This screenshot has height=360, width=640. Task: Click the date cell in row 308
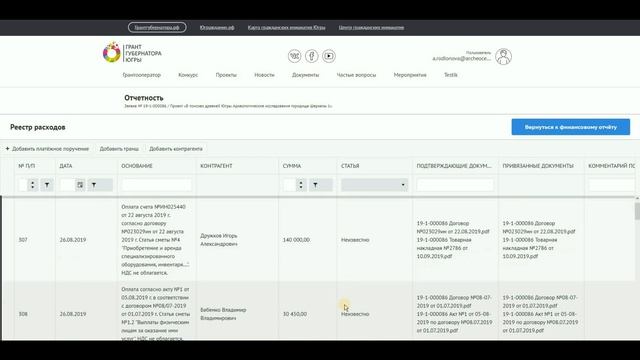pyautogui.click(x=73, y=314)
